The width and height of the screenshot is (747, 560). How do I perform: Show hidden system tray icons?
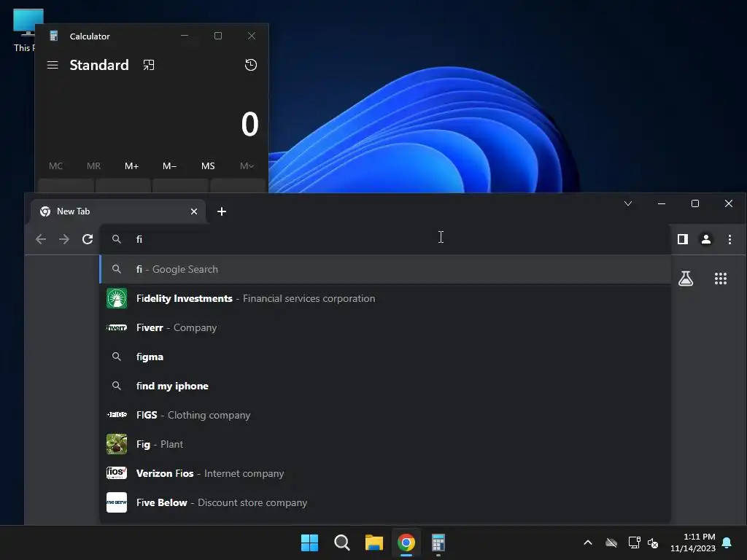[588, 542]
